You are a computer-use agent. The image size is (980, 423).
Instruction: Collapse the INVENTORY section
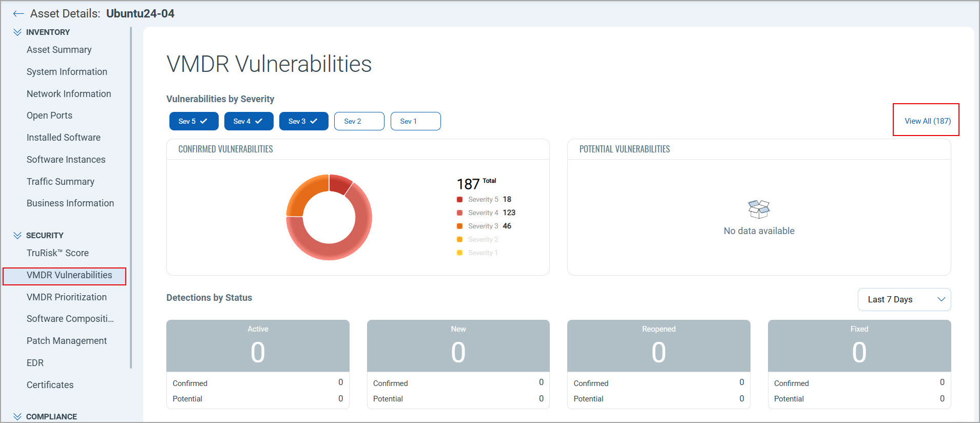click(17, 32)
